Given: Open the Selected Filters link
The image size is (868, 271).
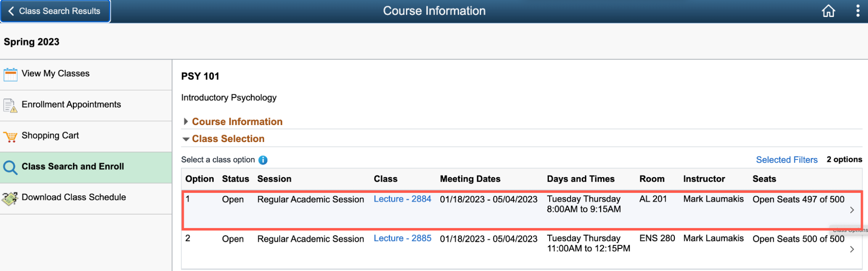Looking at the screenshot, I should point(786,159).
